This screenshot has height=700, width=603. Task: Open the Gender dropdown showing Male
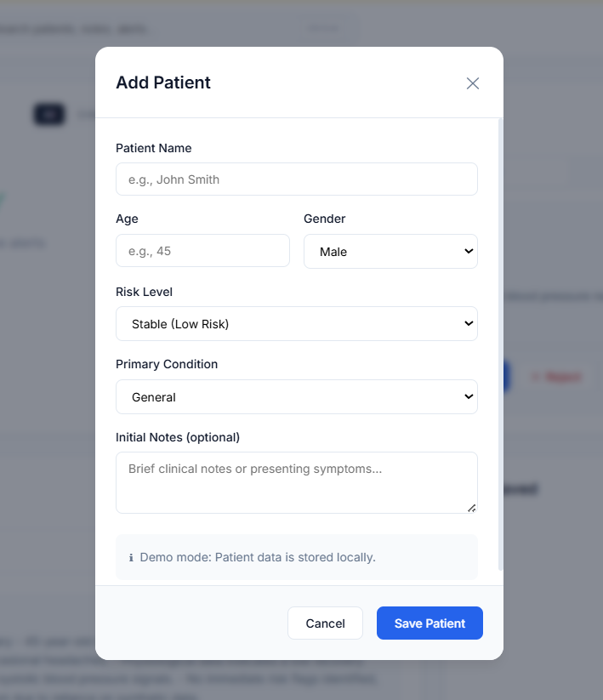click(390, 252)
